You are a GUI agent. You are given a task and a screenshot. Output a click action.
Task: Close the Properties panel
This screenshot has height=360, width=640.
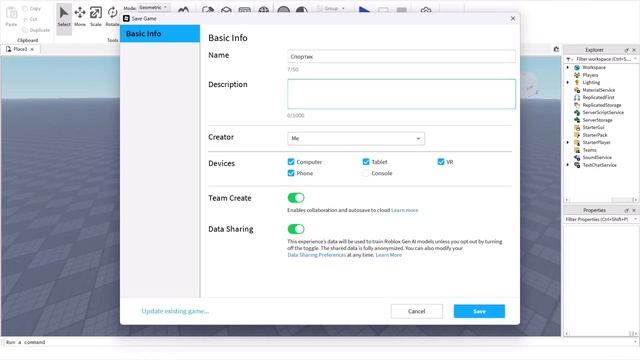(634, 210)
